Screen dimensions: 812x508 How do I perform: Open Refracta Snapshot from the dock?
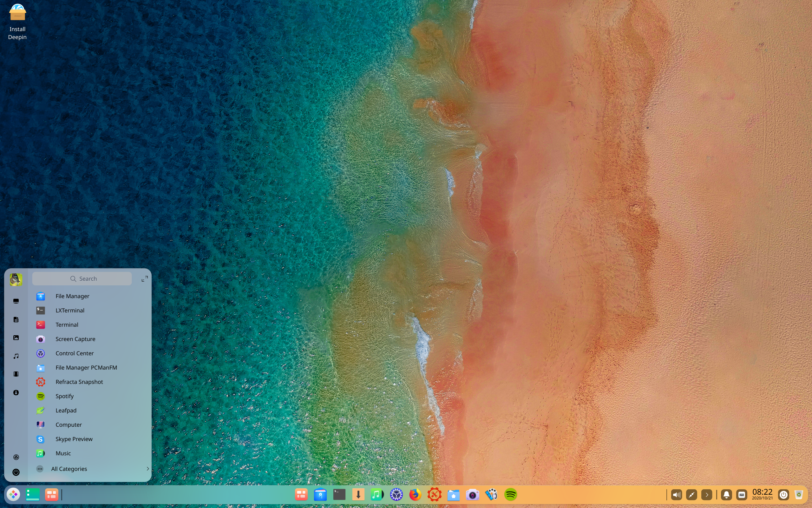[435, 495]
